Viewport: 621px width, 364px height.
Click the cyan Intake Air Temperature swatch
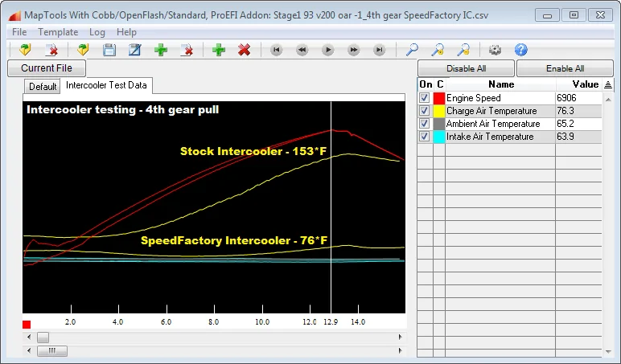(x=439, y=137)
